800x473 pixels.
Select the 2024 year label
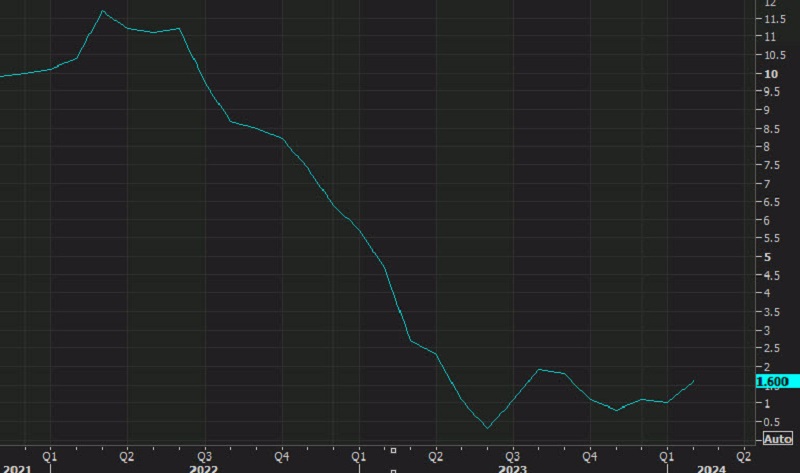711,467
